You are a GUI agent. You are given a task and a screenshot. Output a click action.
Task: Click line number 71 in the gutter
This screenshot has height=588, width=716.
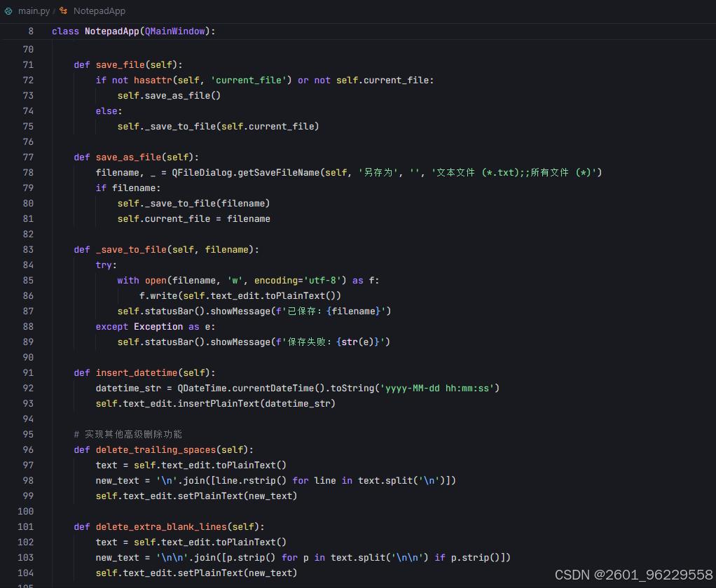pyautogui.click(x=28, y=65)
